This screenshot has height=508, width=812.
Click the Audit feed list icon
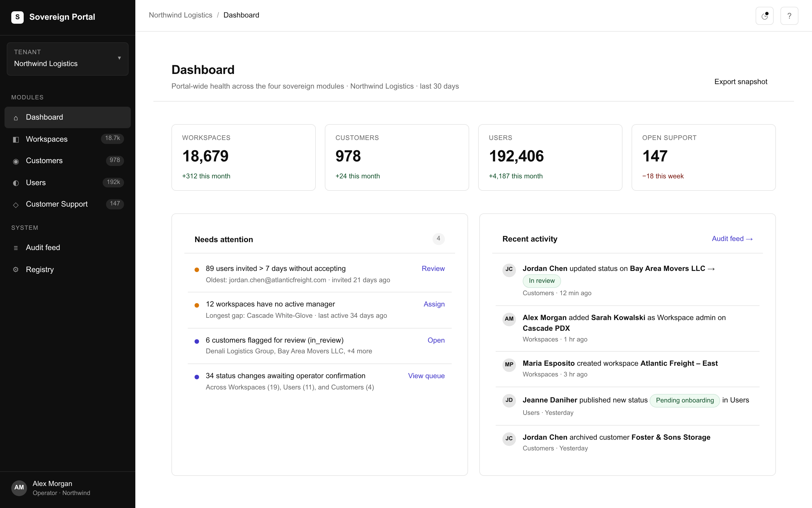[x=16, y=248]
